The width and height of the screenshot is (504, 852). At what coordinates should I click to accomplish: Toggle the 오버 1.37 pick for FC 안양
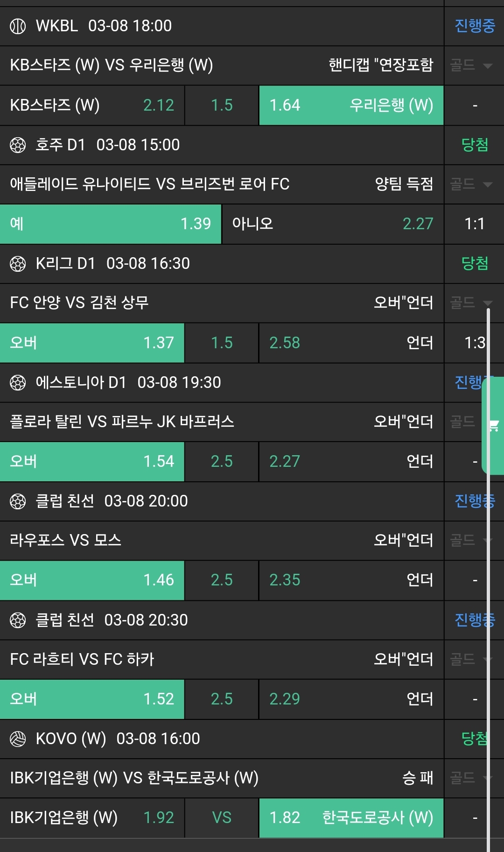92,343
